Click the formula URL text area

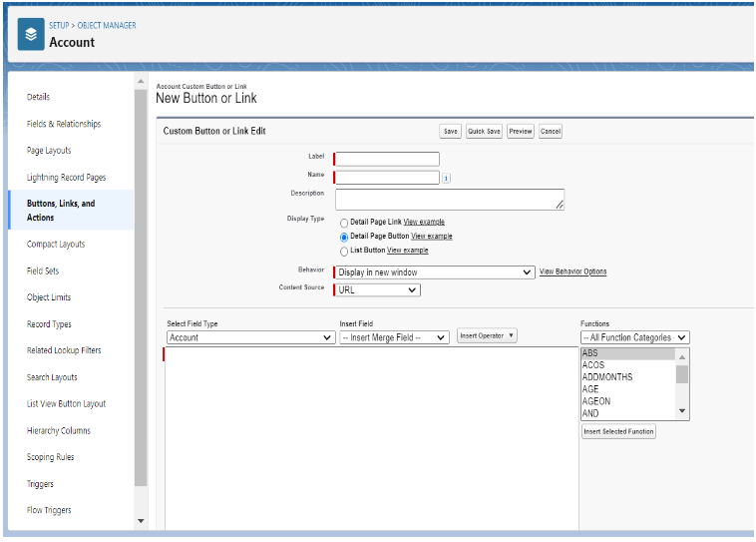[372, 439]
